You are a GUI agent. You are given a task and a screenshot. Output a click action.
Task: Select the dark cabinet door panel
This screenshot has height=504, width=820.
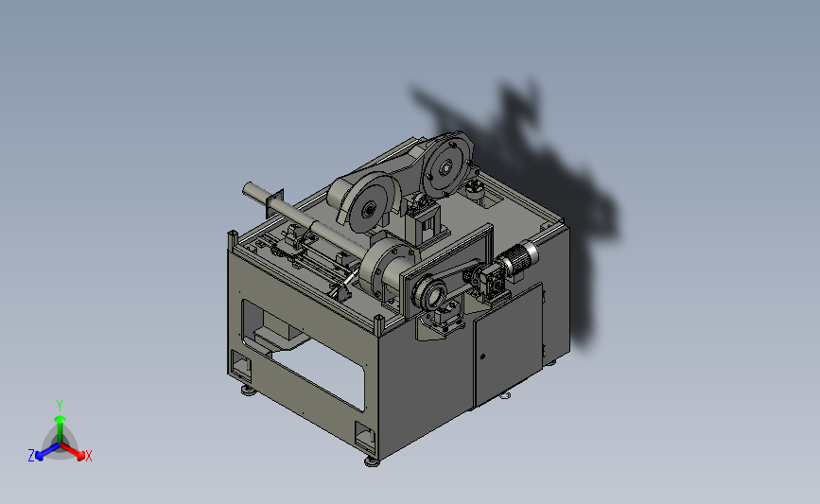pos(509,345)
